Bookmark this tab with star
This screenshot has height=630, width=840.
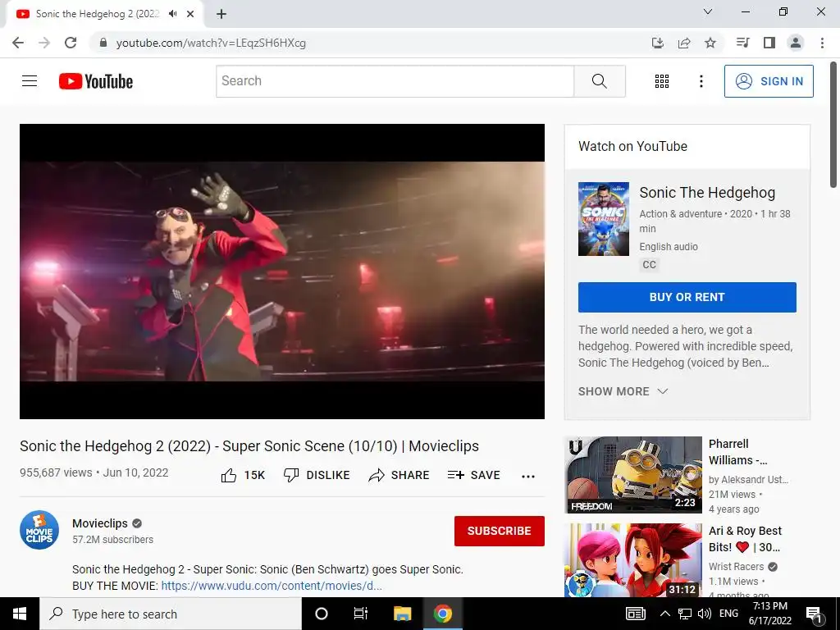point(710,43)
